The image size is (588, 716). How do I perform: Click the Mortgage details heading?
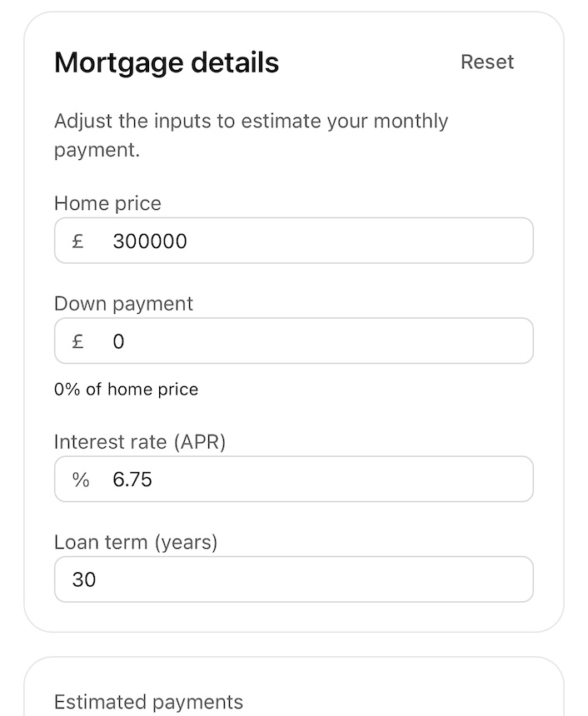(x=167, y=62)
